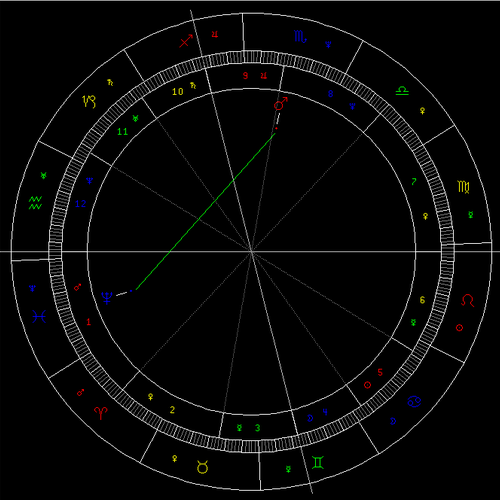Click house number 3 label
500x500 pixels.
point(257,428)
